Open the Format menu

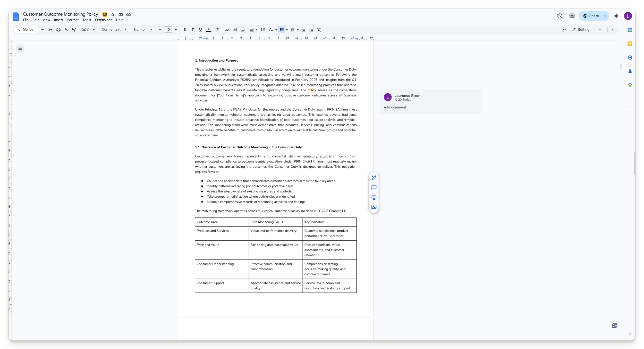[73, 20]
